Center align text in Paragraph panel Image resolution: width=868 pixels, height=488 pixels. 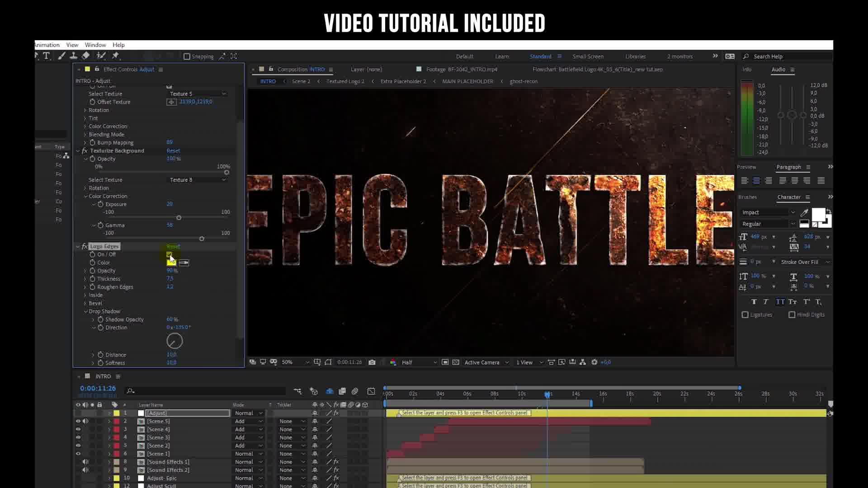[x=756, y=181]
